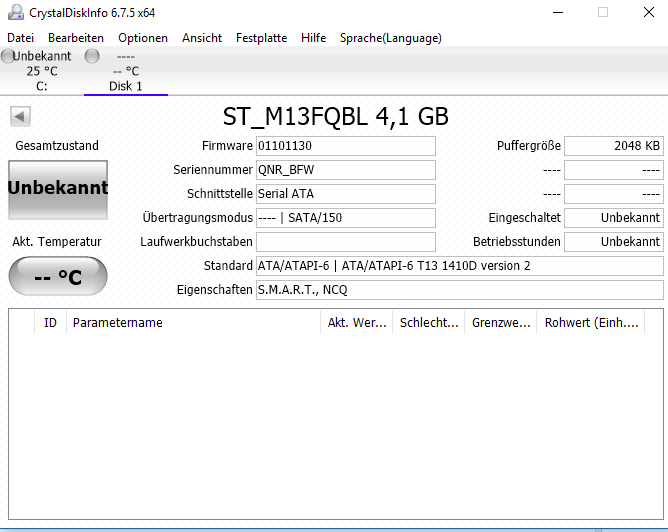Open the Optionen menu

pyautogui.click(x=143, y=38)
